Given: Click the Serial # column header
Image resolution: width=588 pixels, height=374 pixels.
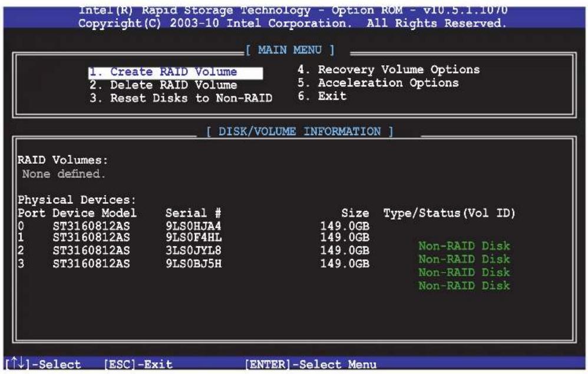Looking at the screenshot, I should [x=193, y=213].
